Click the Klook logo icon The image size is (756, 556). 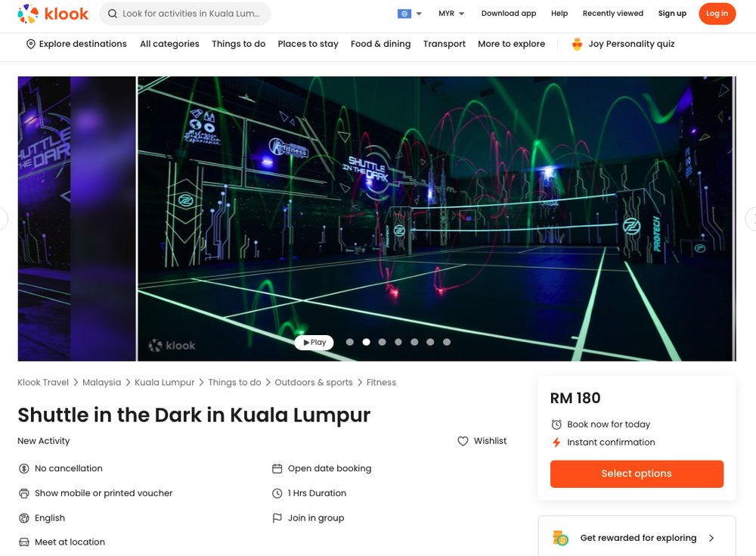tap(28, 13)
